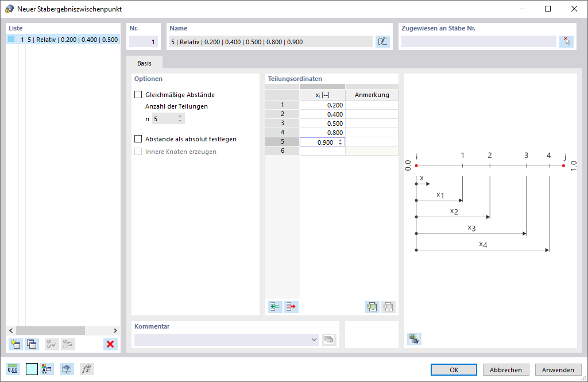588x382 pixels.
Task: Click the cell with value 0.500
Action: 322,124
